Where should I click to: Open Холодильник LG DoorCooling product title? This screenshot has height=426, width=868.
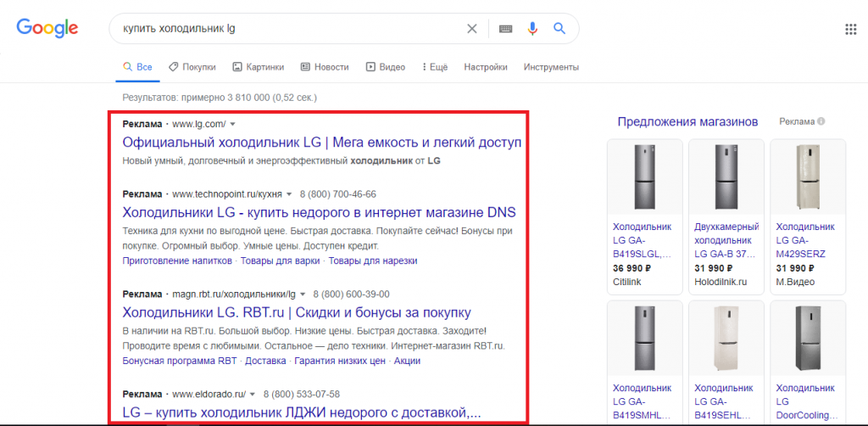(x=807, y=401)
